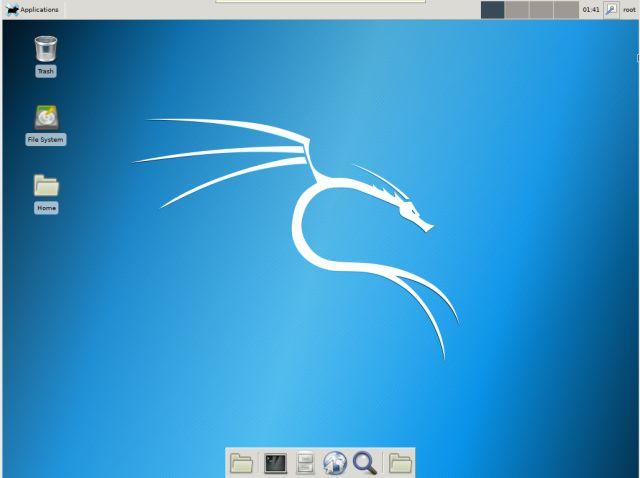
Task: Click the Kali dragon logo on wallpaper
Action: pyautogui.click(x=330, y=220)
